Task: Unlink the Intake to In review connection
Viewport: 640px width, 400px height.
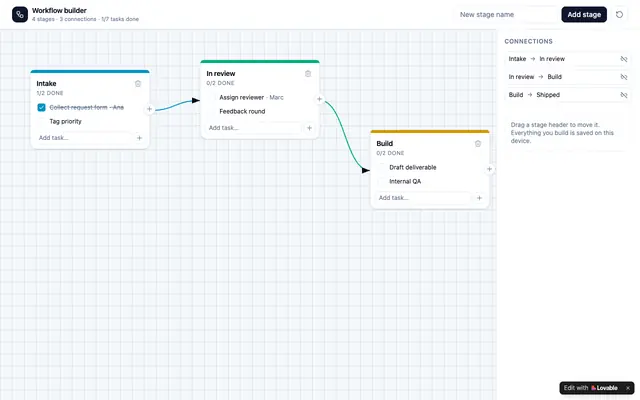Action: click(x=624, y=59)
